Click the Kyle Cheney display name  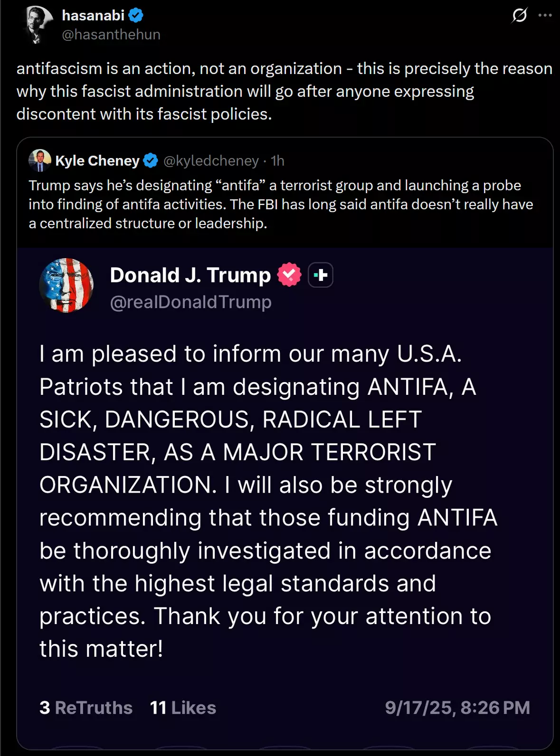click(97, 161)
